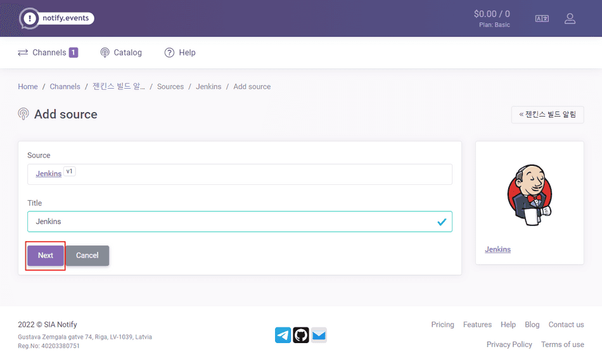The image size is (602, 364).
Task: Click the Channels count badge 1
Action: tap(74, 53)
